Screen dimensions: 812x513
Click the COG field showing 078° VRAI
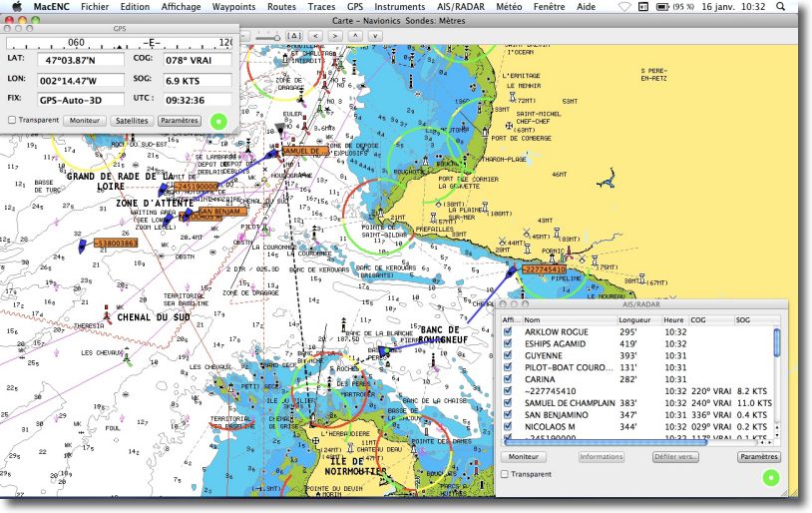[198, 60]
